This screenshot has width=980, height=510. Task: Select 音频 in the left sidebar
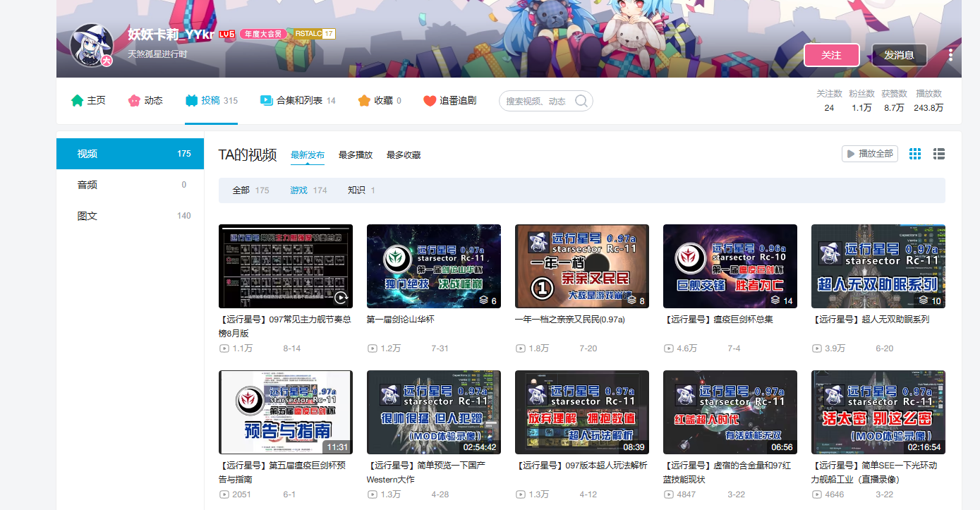[87, 185]
